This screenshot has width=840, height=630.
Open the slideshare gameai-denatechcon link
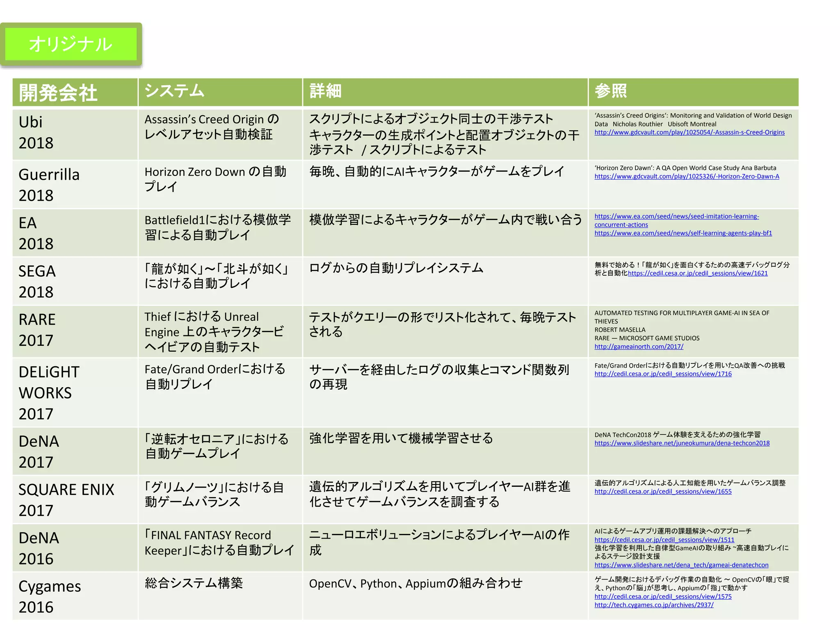pos(682,565)
